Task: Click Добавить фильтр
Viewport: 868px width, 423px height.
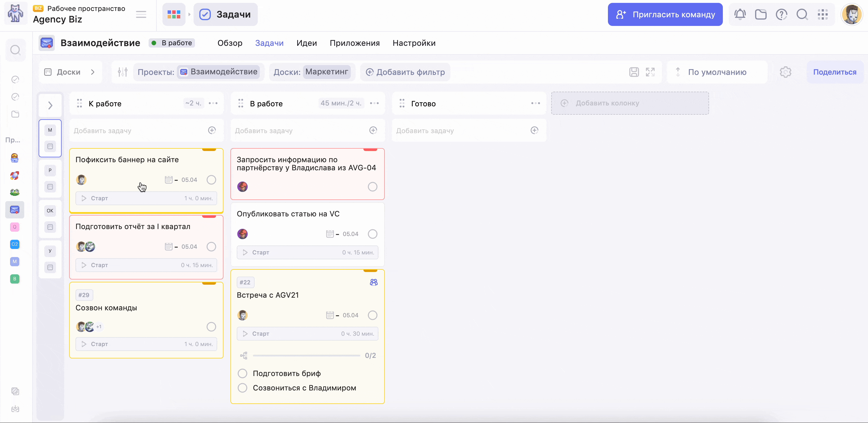Action: (405, 72)
